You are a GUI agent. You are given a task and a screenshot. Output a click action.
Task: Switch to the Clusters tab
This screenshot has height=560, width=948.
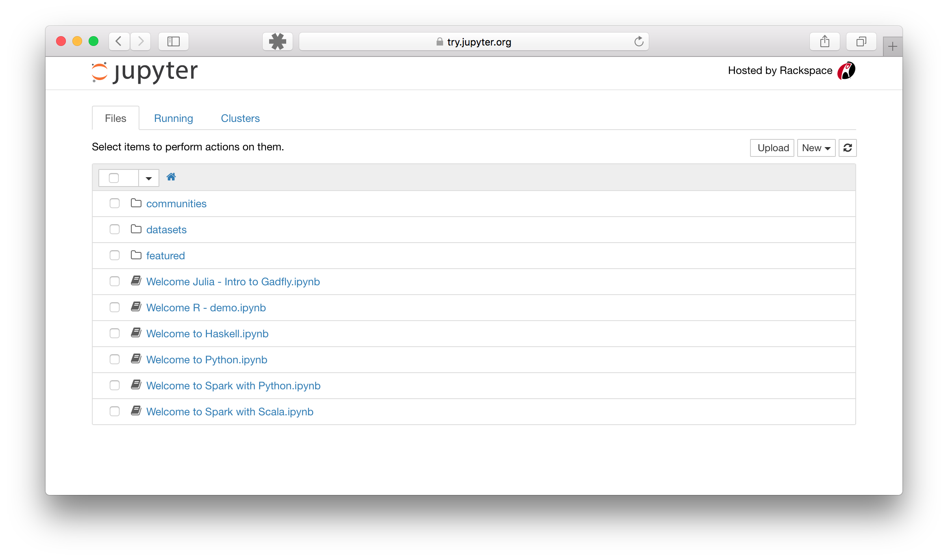click(240, 118)
